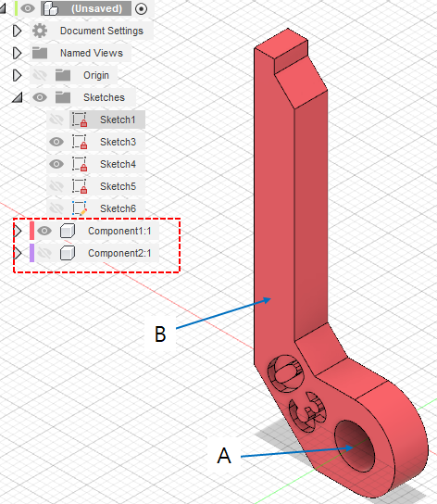Screen dimensions: 437x504
Task: Select Sketch1 in the browser
Action: point(118,120)
